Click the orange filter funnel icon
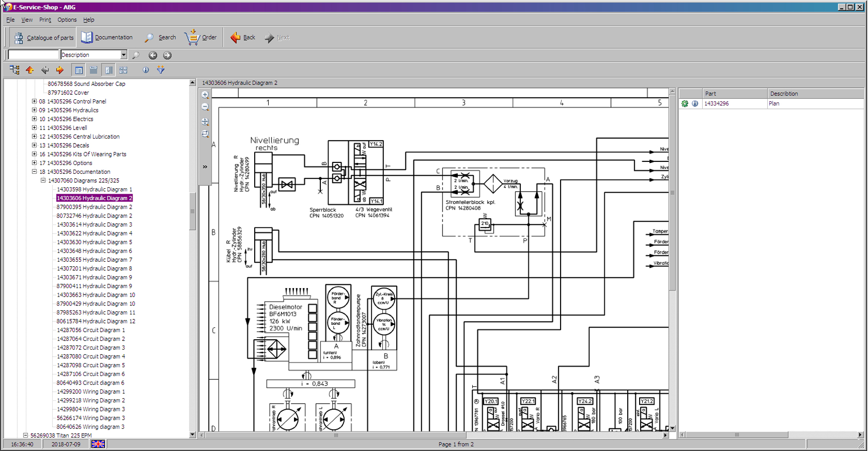Screen dimensions: 868x451 click(160, 70)
